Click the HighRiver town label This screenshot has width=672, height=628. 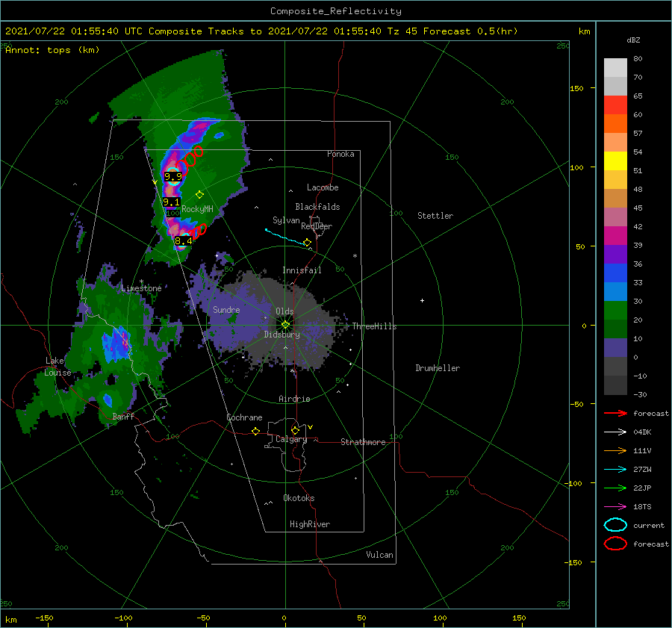[x=310, y=524]
